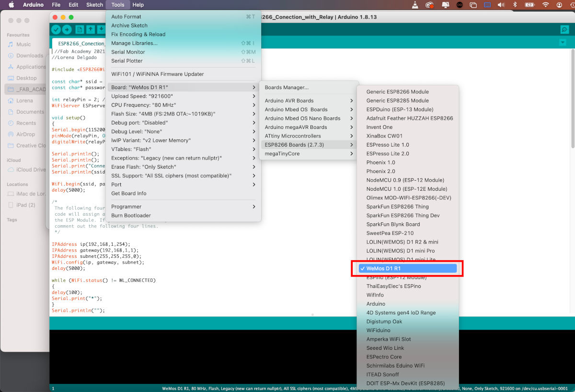Image resolution: width=575 pixels, height=392 pixels.
Task: Open the Help menu in menu bar
Action: pyautogui.click(x=138, y=5)
